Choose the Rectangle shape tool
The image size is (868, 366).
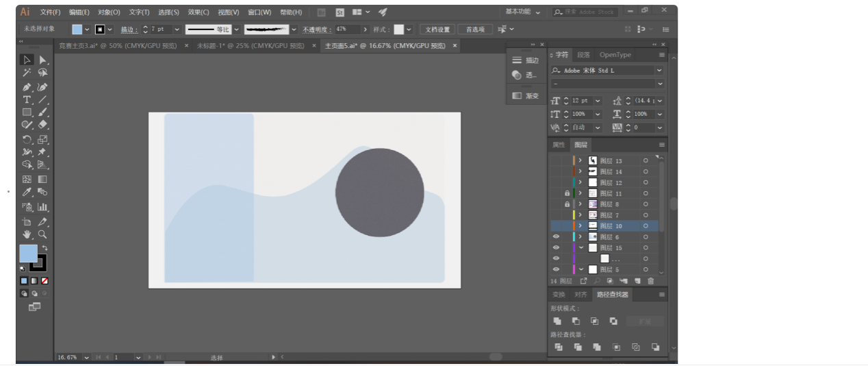[27, 112]
